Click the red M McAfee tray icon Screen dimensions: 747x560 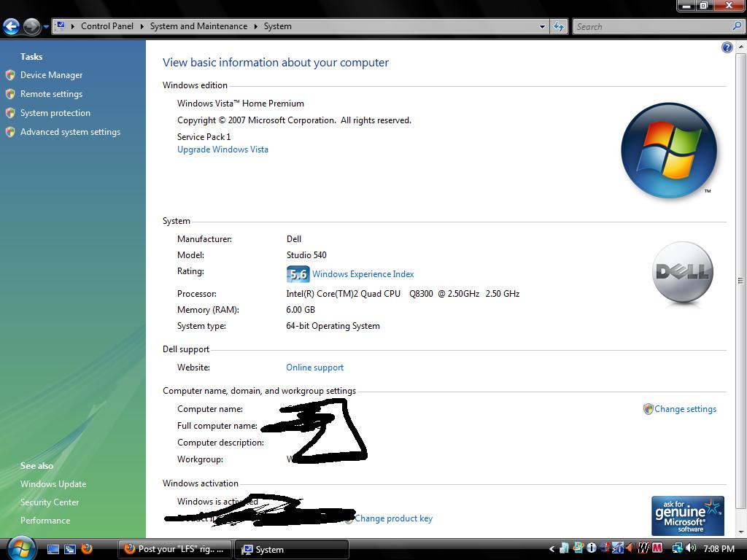657,548
